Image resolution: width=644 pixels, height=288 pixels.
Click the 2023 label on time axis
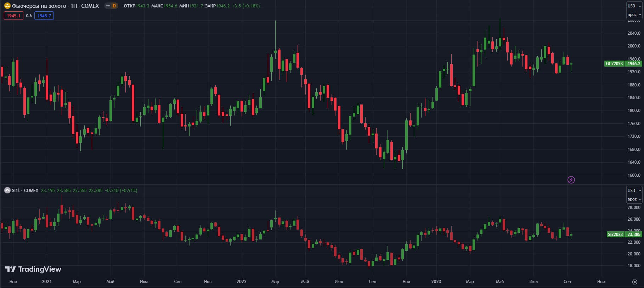pyautogui.click(x=436, y=282)
